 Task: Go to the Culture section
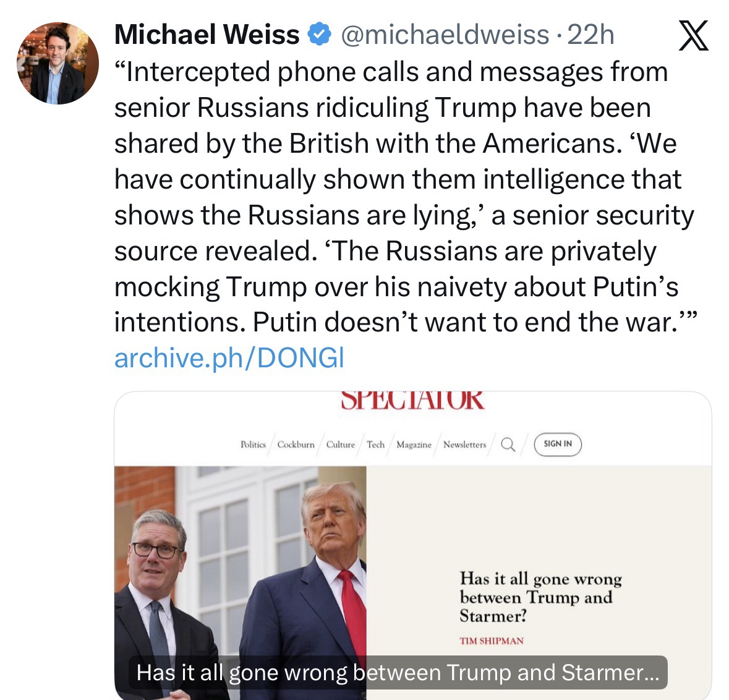tap(340, 445)
